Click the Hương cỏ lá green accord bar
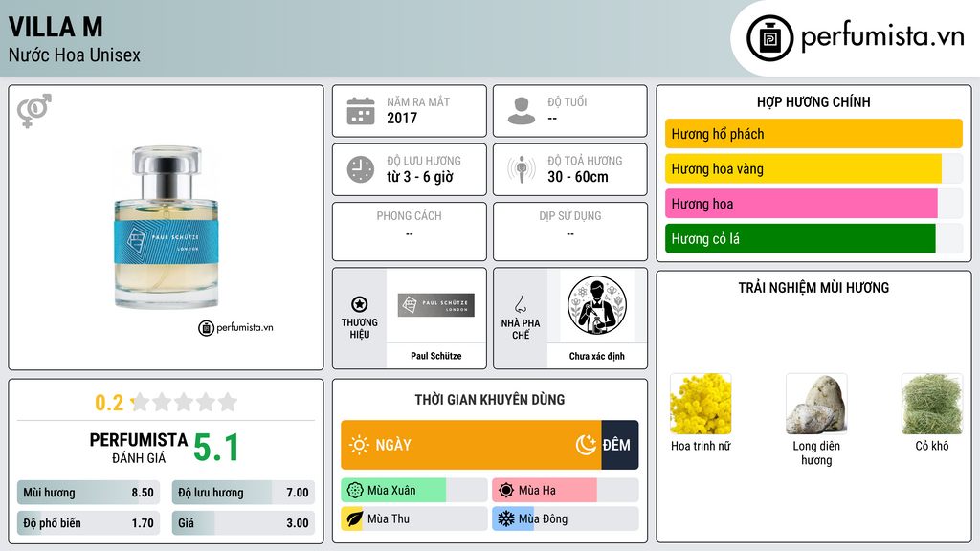Viewport: 980px width, 551px height. tap(813, 238)
